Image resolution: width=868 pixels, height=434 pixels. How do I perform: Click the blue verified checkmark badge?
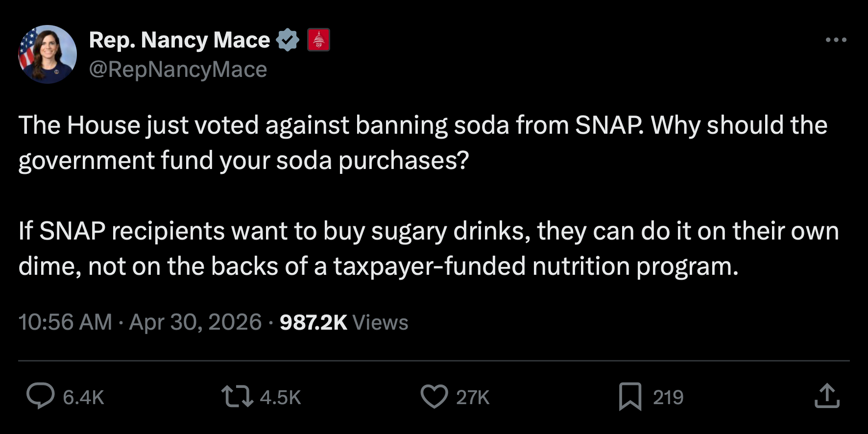click(288, 40)
